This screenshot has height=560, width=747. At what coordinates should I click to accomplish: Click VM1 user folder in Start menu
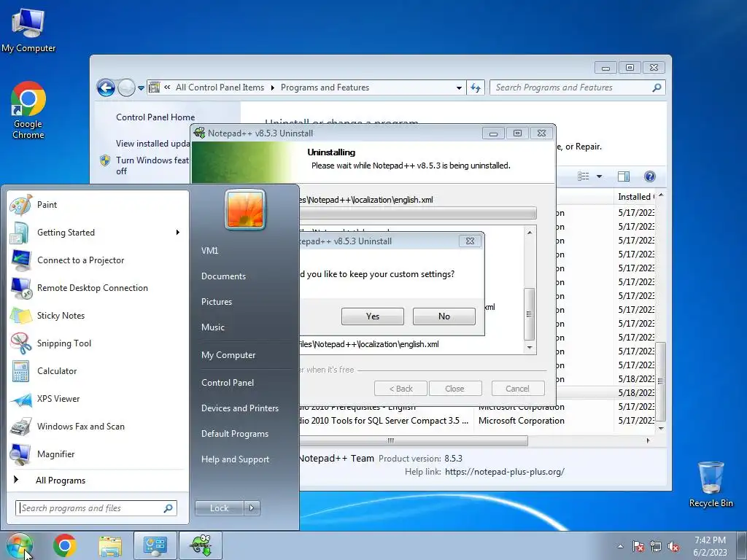(x=209, y=251)
